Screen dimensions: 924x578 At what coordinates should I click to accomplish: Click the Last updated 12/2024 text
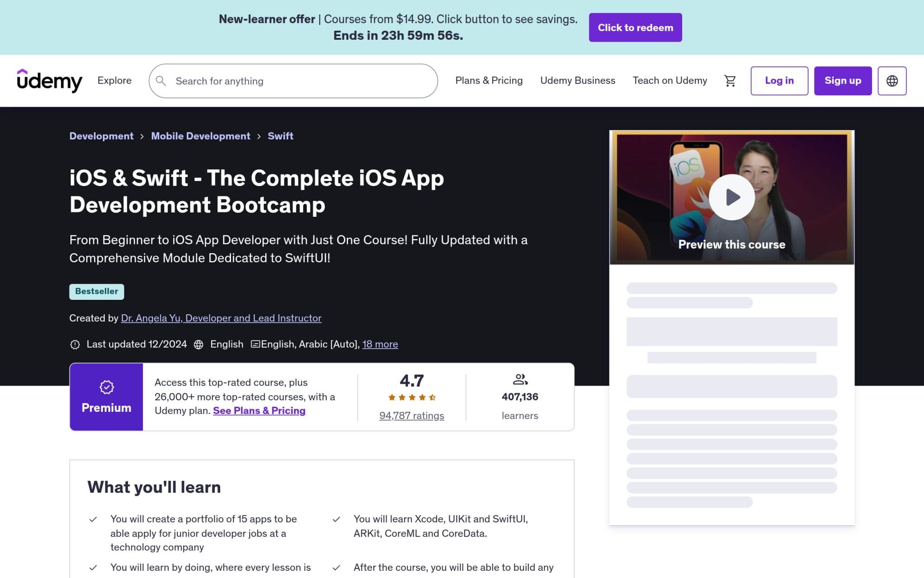click(x=137, y=344)
